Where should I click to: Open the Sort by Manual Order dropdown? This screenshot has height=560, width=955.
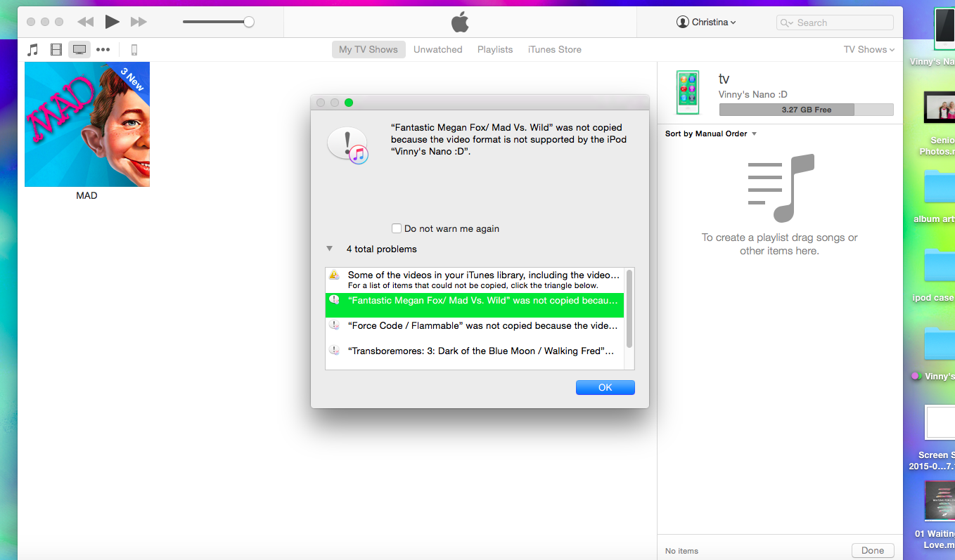click(711, 134)
